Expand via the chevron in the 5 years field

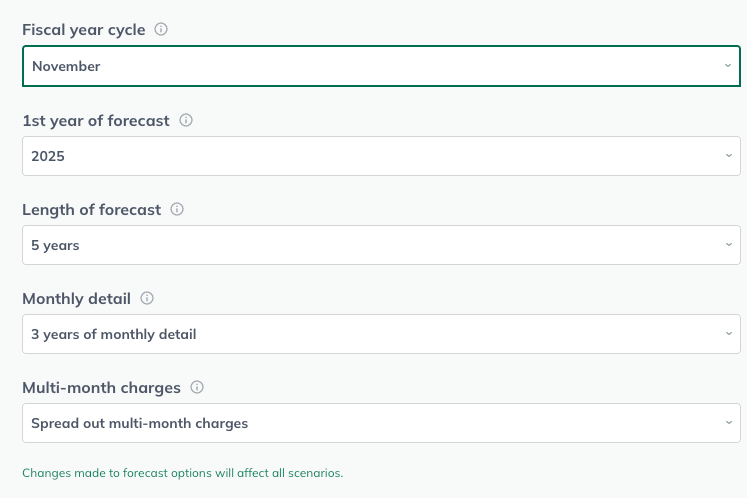click(728, 245)
